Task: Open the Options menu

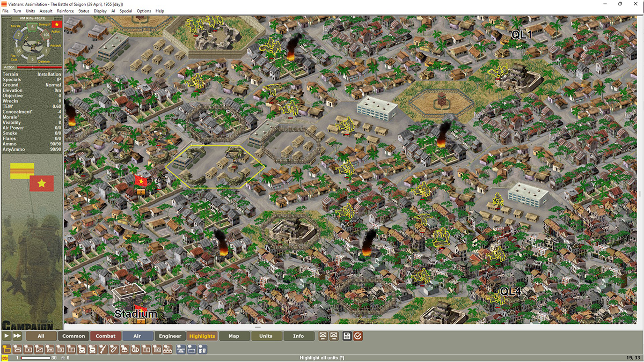Action: coord(144,11)
